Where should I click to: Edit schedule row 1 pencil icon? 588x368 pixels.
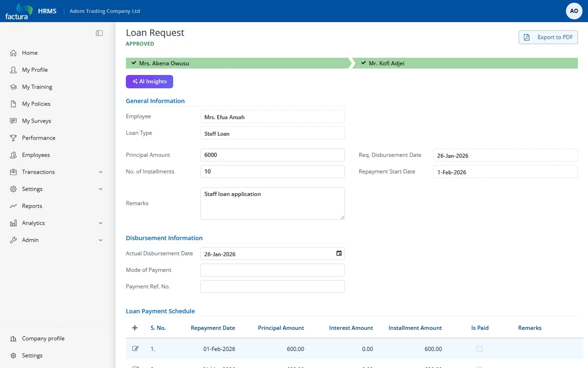pos(135,349)
